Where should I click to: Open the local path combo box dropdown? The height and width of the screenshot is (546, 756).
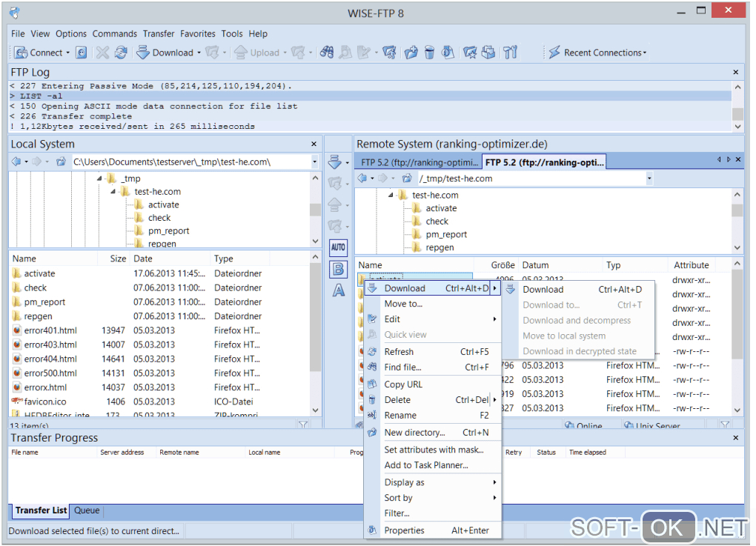point(314,162)
